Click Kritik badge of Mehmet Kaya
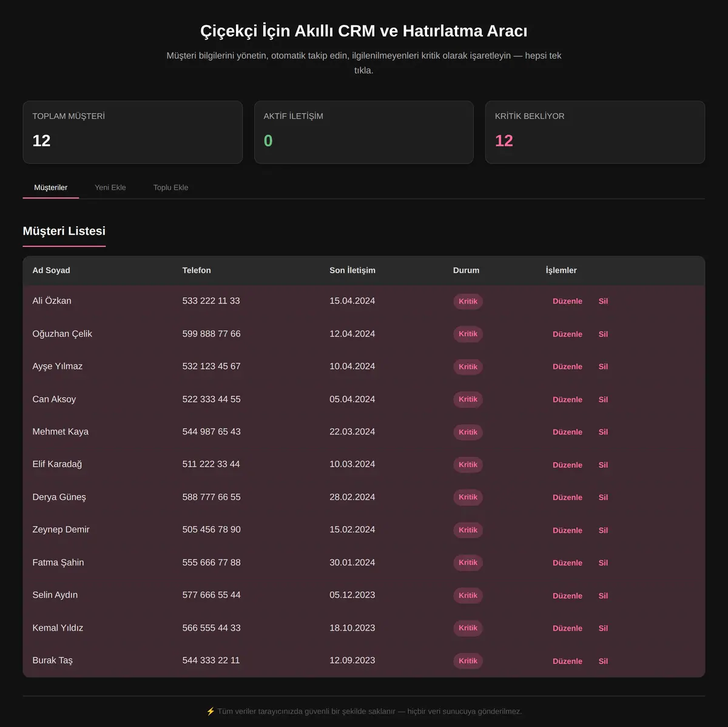This screenshot has width=728, height=727. click(x=468, y=432)
